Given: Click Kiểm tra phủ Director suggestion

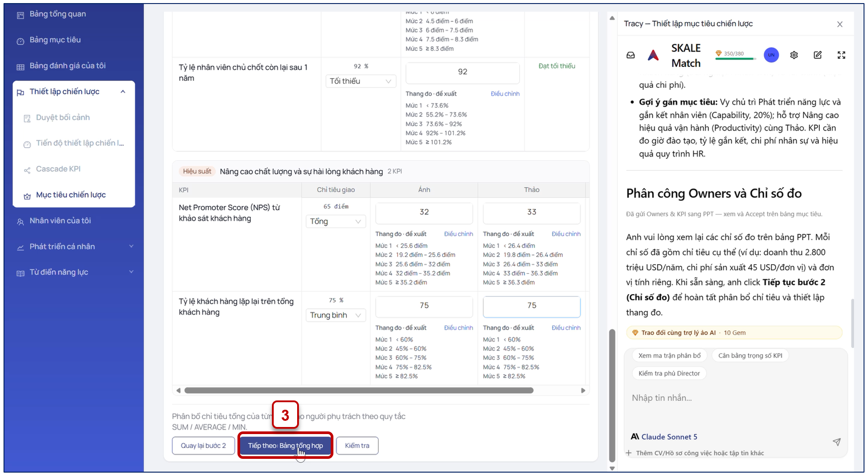Looking at the screenshot, I should click(669, 373).
